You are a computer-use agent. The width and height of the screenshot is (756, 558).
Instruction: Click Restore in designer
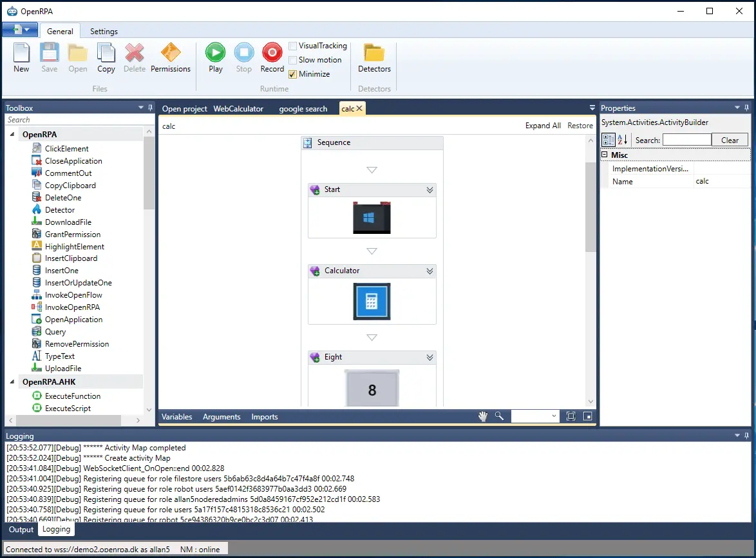click(x=580, y=126)
